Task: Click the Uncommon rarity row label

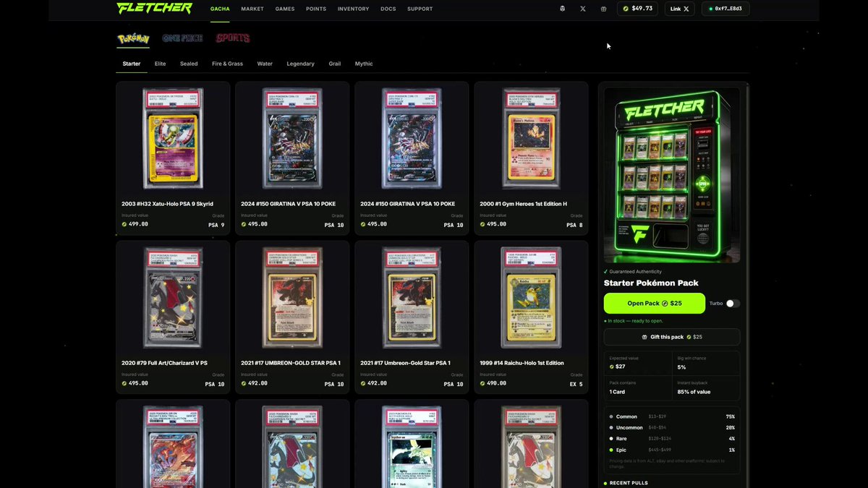Action: [x=629, y=427]
